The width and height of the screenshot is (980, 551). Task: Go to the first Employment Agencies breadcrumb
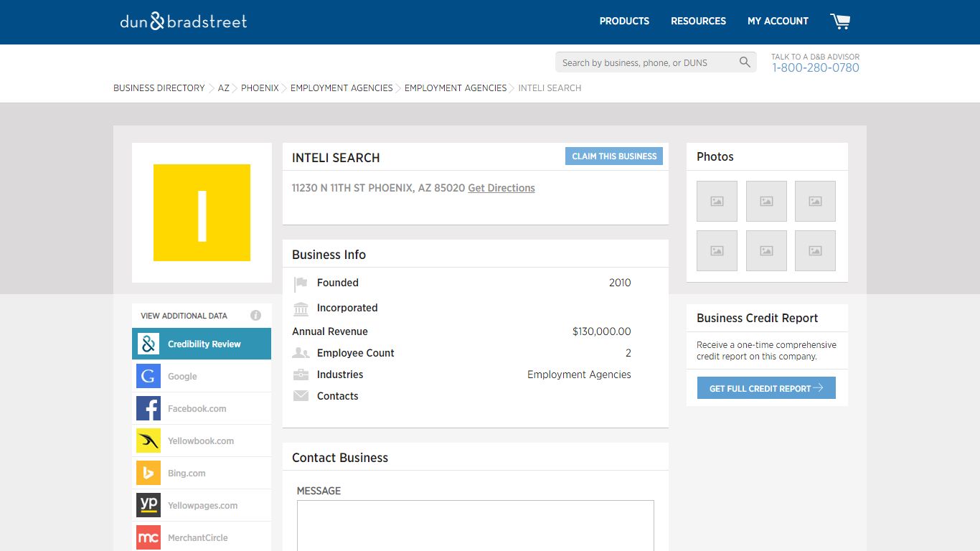[341, 88]
